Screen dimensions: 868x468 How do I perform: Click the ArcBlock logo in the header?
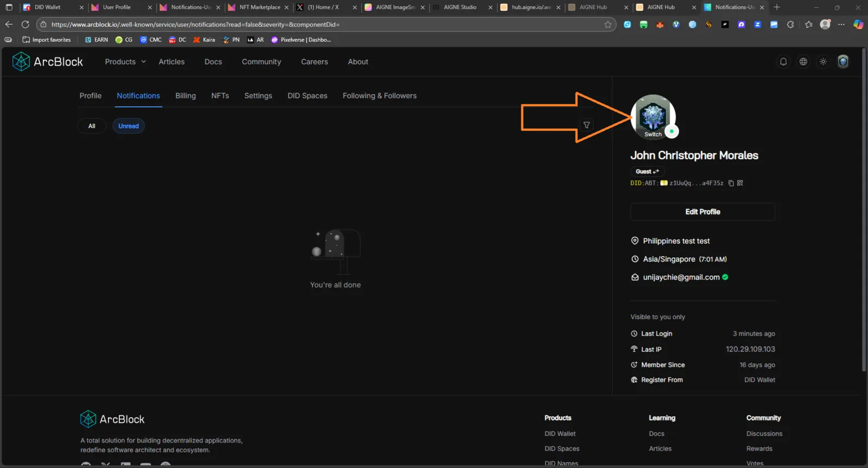coord(48,62)
